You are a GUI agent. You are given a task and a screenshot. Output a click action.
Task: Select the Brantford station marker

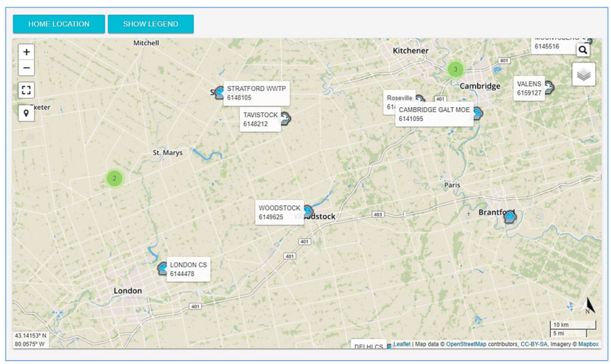tap(508, 217)
